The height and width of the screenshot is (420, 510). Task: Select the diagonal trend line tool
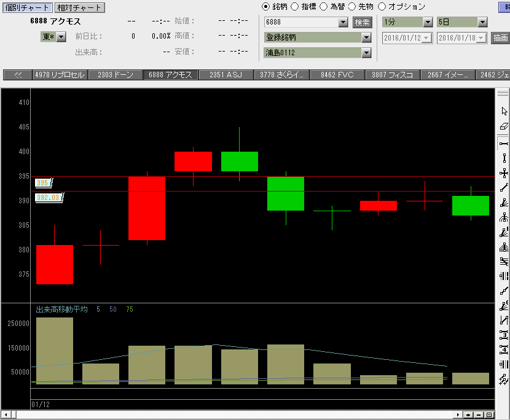pyautogui.click(x=504, y=188)
